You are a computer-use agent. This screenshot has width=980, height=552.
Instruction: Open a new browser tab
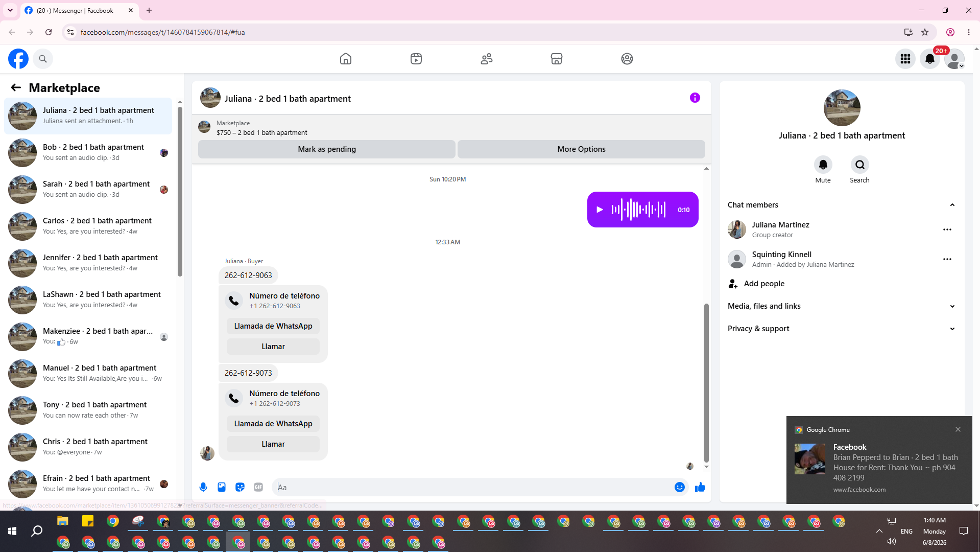pyautogui.click(x=149, y=10)
